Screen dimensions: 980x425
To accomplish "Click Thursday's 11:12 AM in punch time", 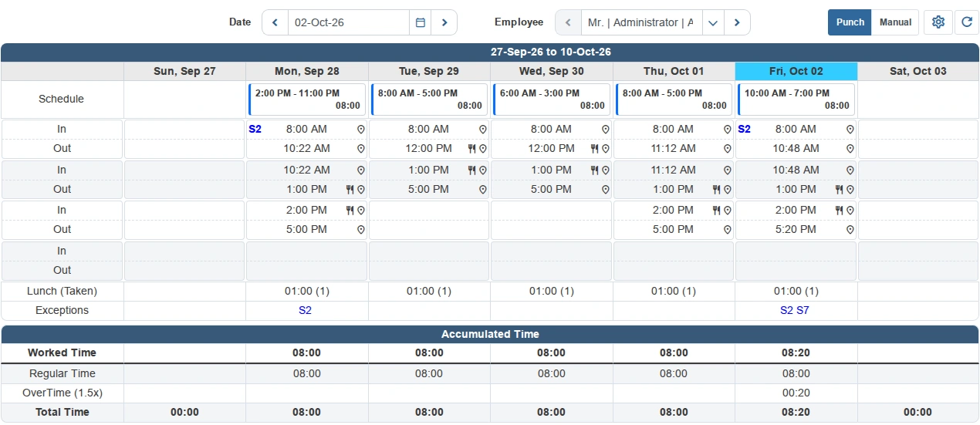I will click(x=674, y=170).
